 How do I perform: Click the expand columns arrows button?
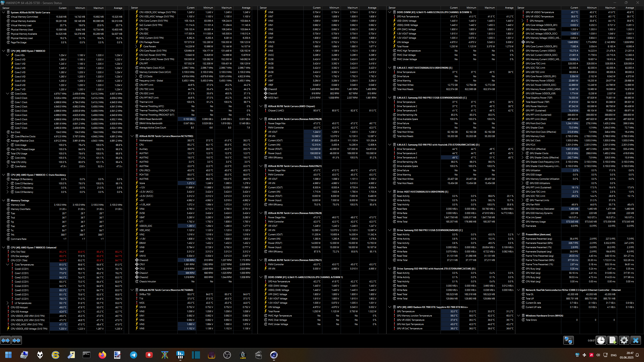pyautogui.click(x=6, y=340)
